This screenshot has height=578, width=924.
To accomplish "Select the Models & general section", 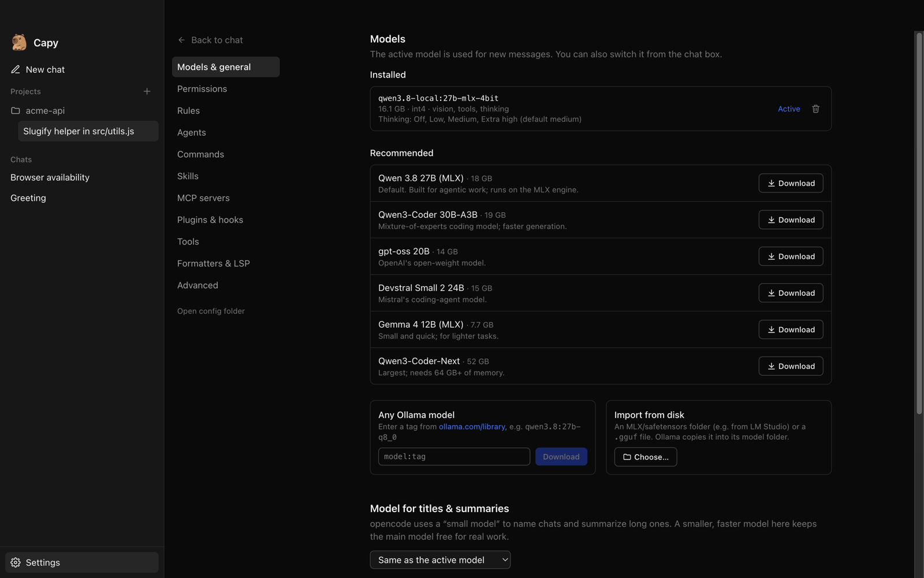I will click(226, 67).
